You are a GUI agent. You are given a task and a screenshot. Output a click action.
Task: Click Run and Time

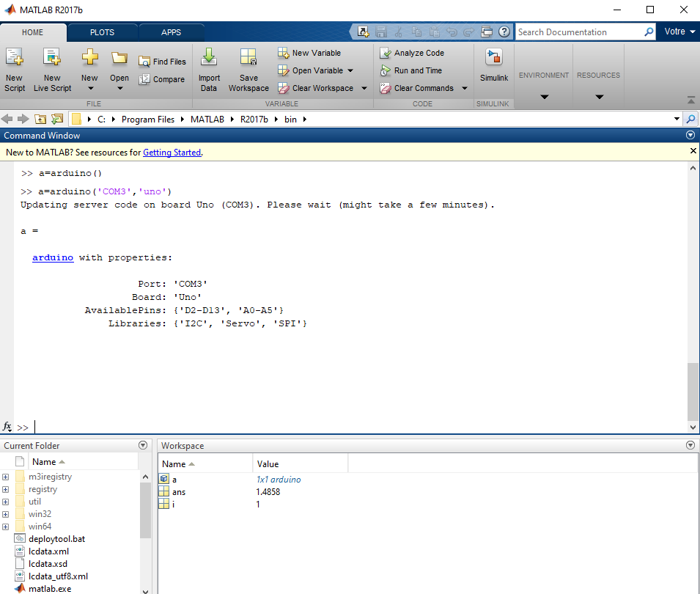411,70
